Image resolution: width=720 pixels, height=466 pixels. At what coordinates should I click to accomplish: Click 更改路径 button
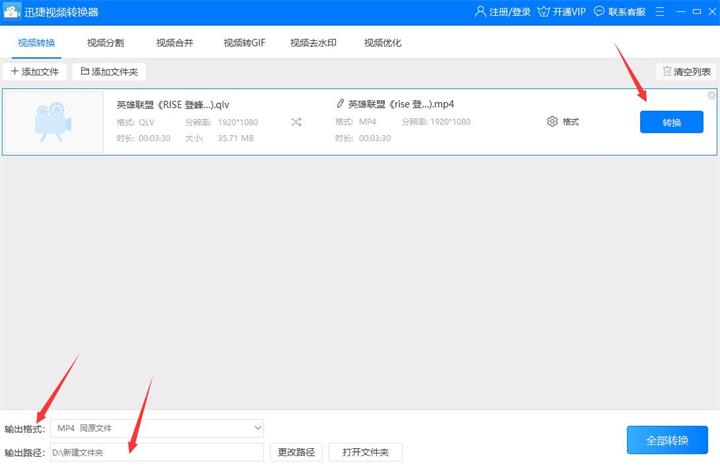[296, 452]
